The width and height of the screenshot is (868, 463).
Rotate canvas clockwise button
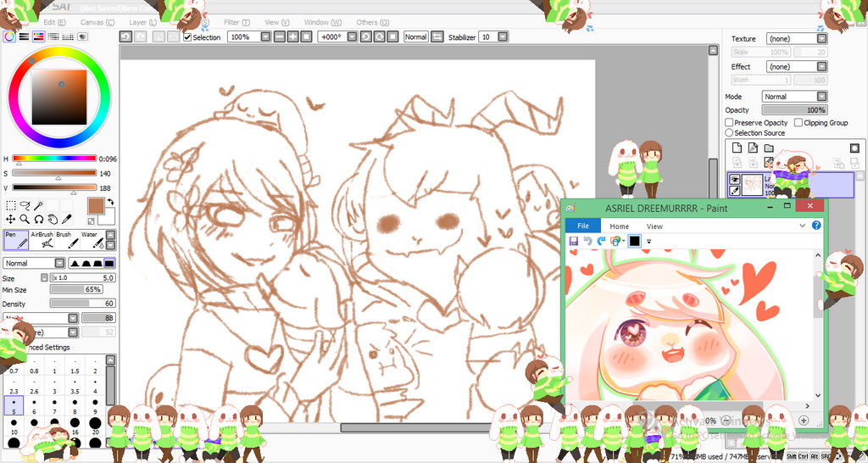[379, 36]
